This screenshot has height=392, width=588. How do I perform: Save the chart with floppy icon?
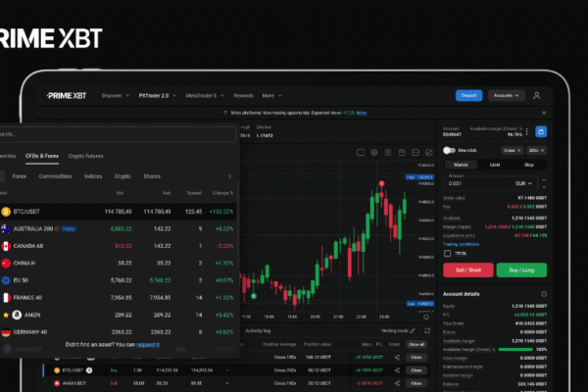coord(402,152)
